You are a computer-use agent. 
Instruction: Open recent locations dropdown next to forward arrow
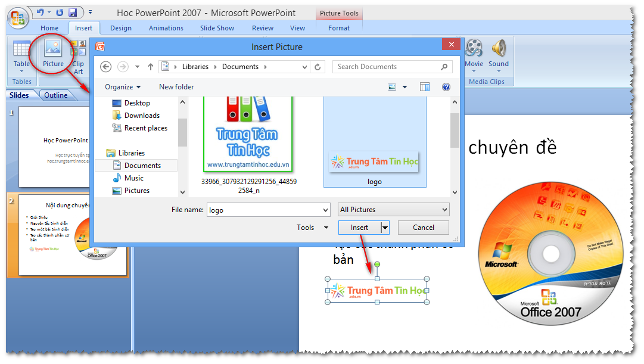[x=137, y=67]
